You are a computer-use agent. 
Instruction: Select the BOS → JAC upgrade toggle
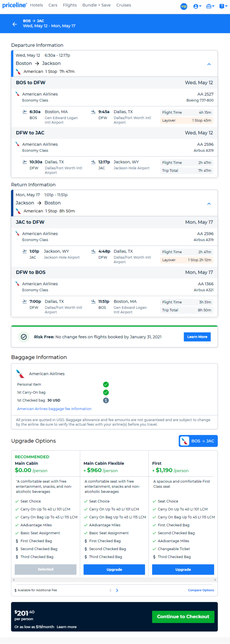click(x=198, y=441)
